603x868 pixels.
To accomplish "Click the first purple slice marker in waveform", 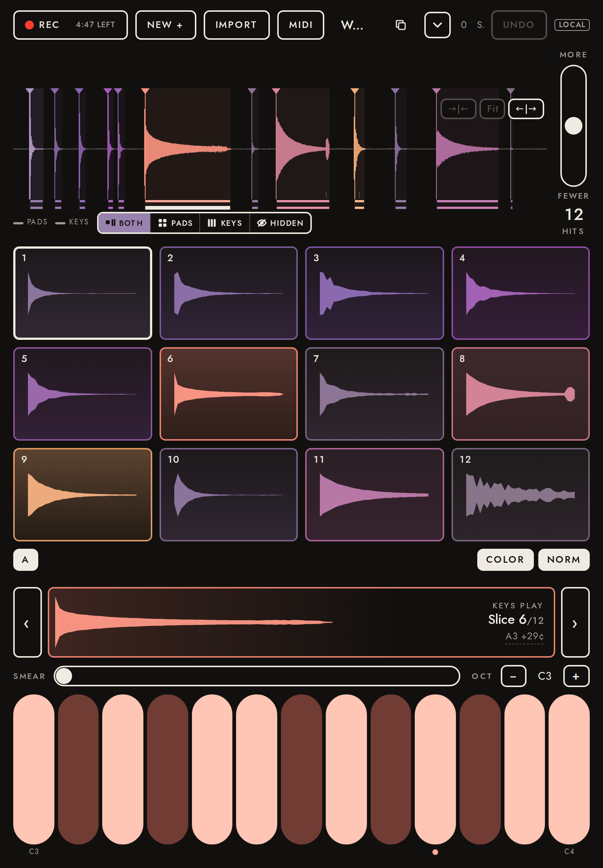I will 30,91.
